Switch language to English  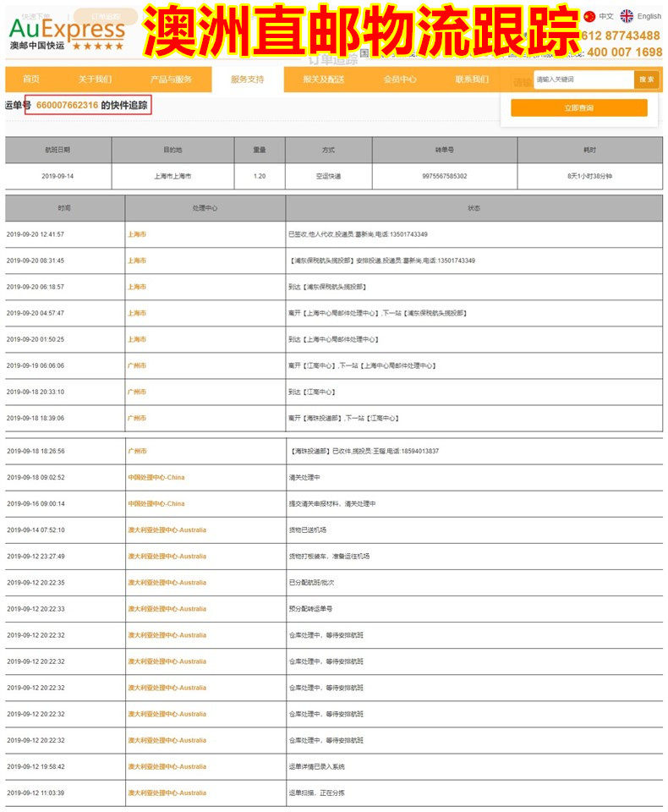click(x=649, y=17)
